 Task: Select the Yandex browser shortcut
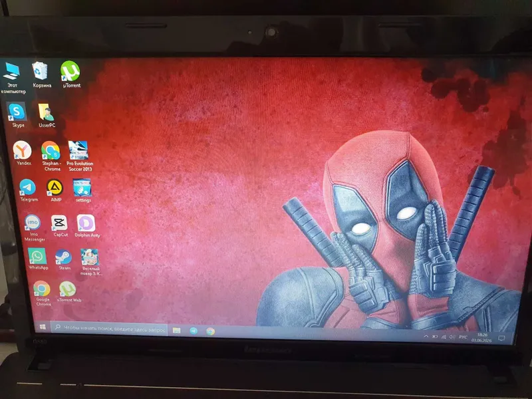(x=23, y=153)
